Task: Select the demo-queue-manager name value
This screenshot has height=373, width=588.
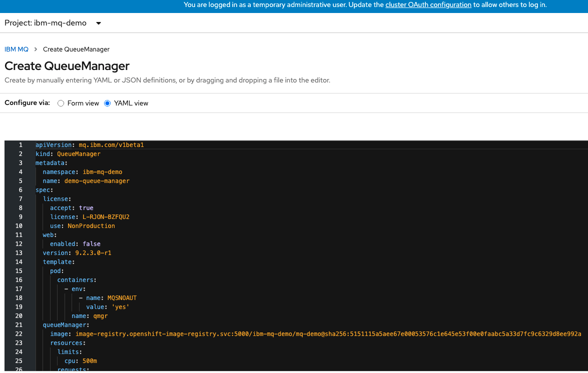Action: click(x=97, y=180)
